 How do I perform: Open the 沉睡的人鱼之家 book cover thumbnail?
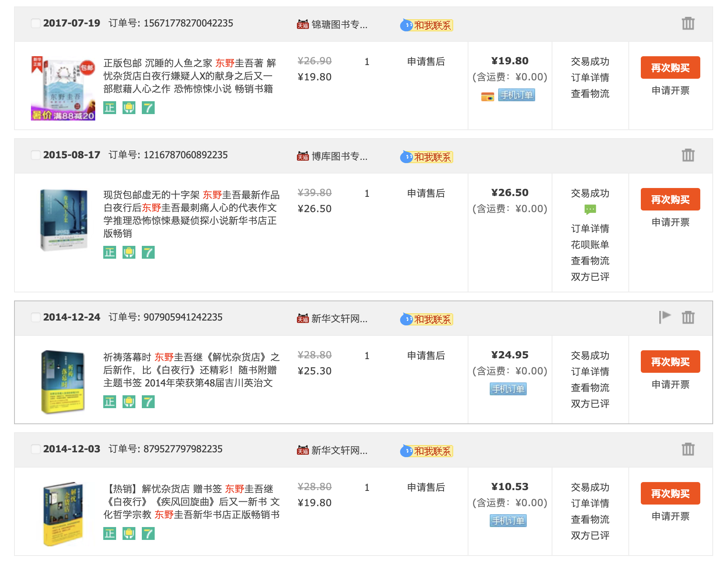(x=63, y=88)
